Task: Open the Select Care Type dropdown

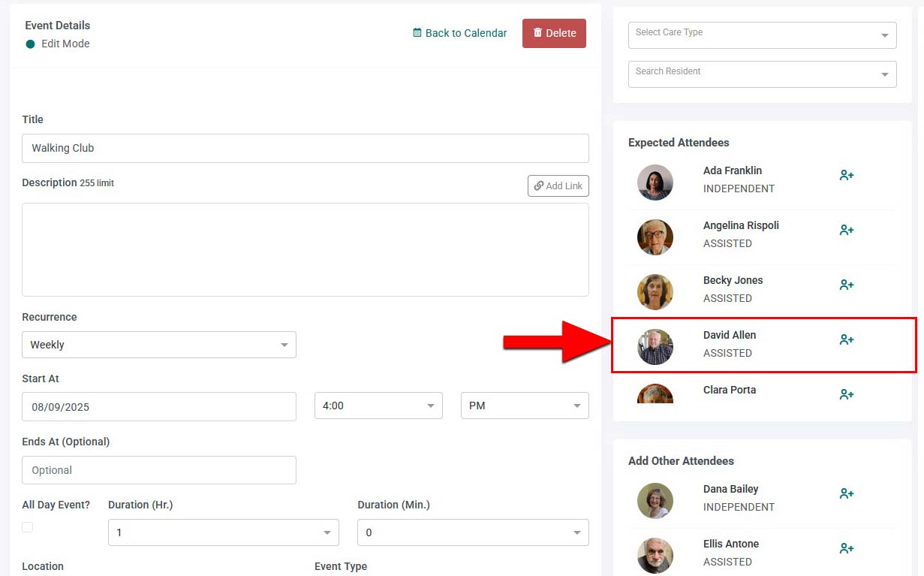Action: coord(763,35)
